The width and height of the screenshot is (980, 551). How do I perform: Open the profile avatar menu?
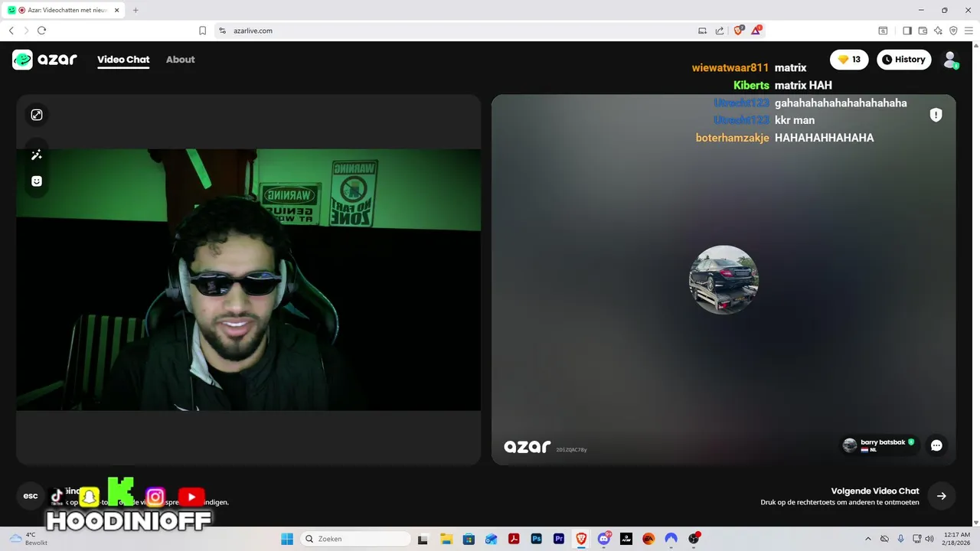(950, 60)
